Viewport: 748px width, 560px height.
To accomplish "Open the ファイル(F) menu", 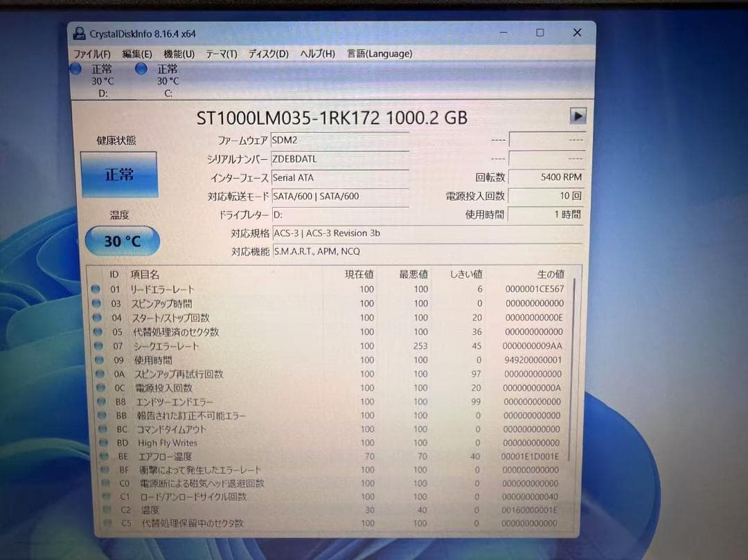I will 93,53.
